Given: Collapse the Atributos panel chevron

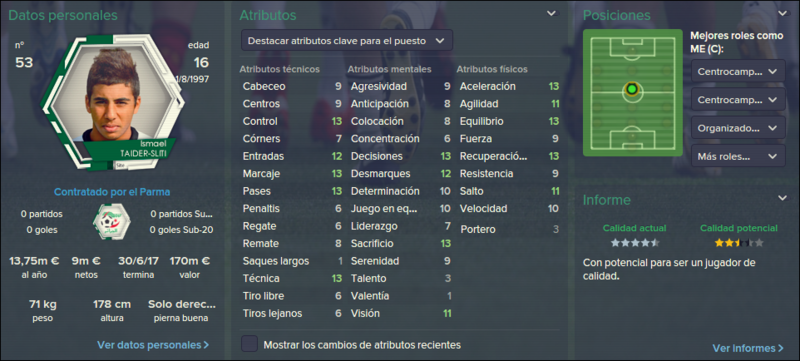Looking at the screenshot, I should coord(552,13).
